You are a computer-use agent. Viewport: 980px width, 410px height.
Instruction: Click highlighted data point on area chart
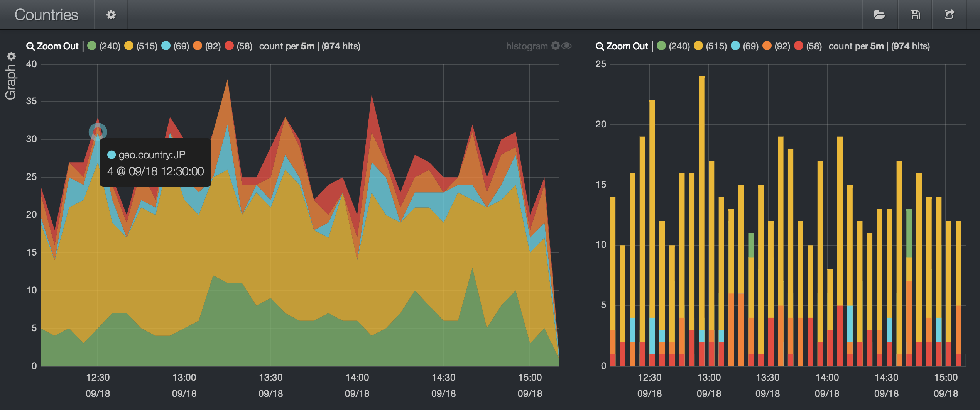click(x=98, y=132)
